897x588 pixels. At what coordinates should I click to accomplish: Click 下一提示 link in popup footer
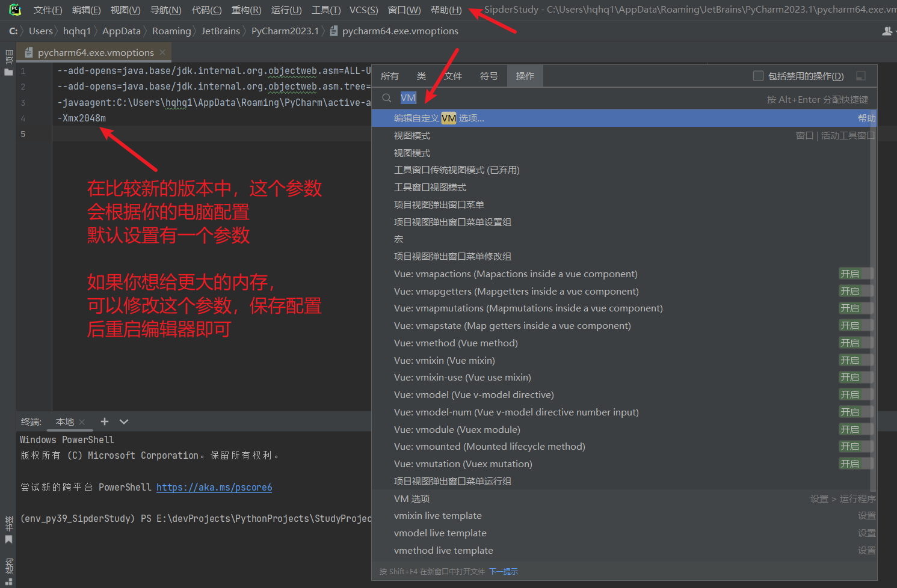coord(504,572)
